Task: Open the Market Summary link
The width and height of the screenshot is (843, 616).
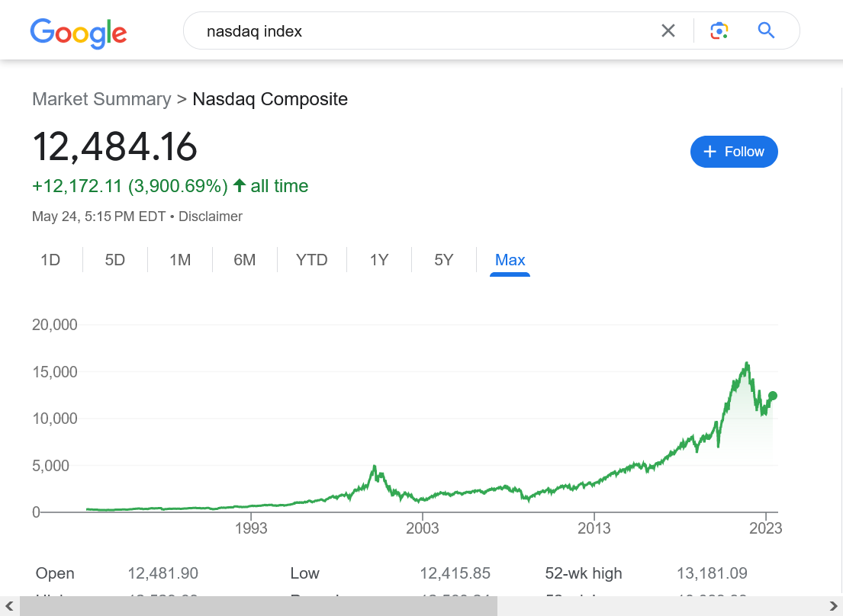Action: (x=101, y=99)
